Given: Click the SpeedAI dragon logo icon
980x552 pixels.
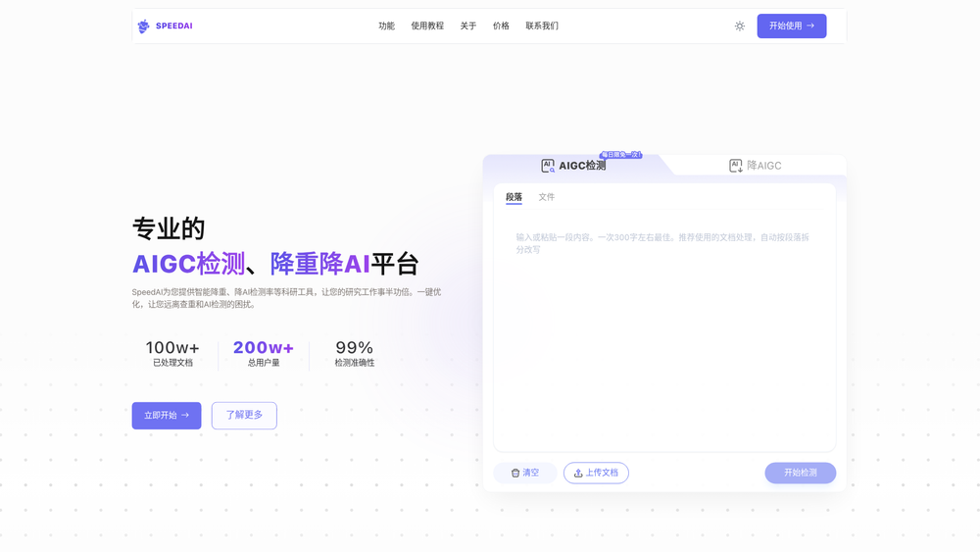Looking at the screenshot, I should coord(144,26).
